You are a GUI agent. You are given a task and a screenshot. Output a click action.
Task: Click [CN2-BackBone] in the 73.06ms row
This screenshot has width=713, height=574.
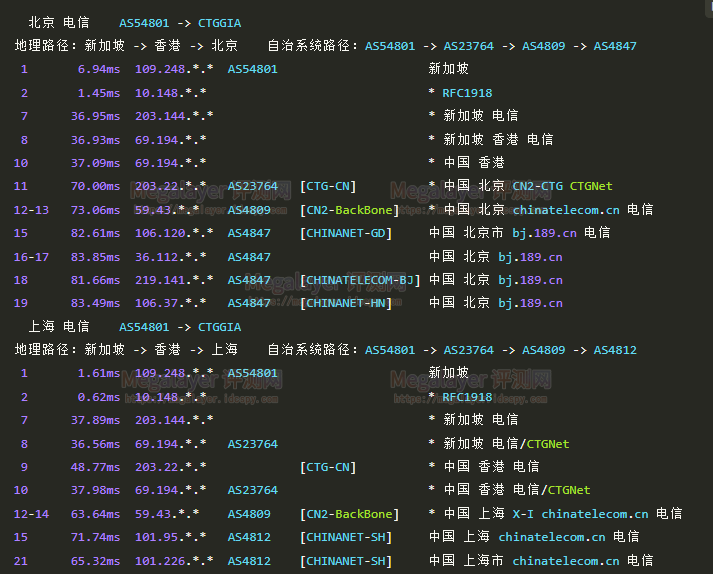(x=350, y=210)
